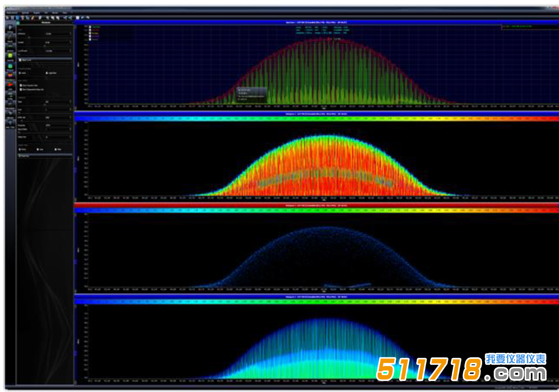Select the bright green square sidebar icon
Screen dimensions: 559x392
[x=10, y=56]
